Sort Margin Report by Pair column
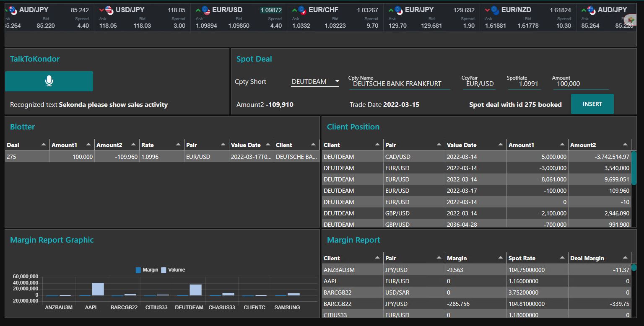Screen dimensions: 644x326 [x=414, y=258]
